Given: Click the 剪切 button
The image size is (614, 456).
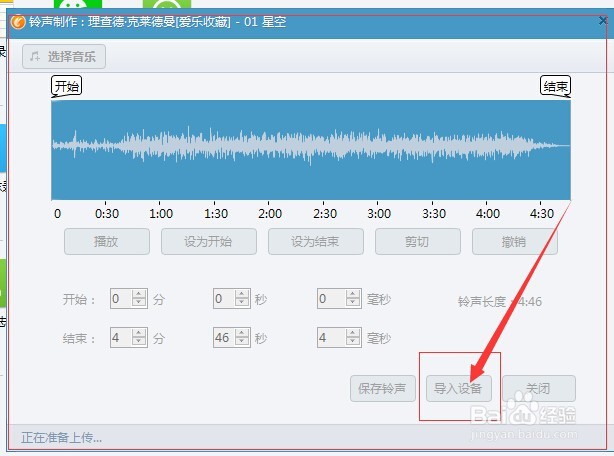Looking at the screenshot, I should pyautogui.click(x=417, y=242).
